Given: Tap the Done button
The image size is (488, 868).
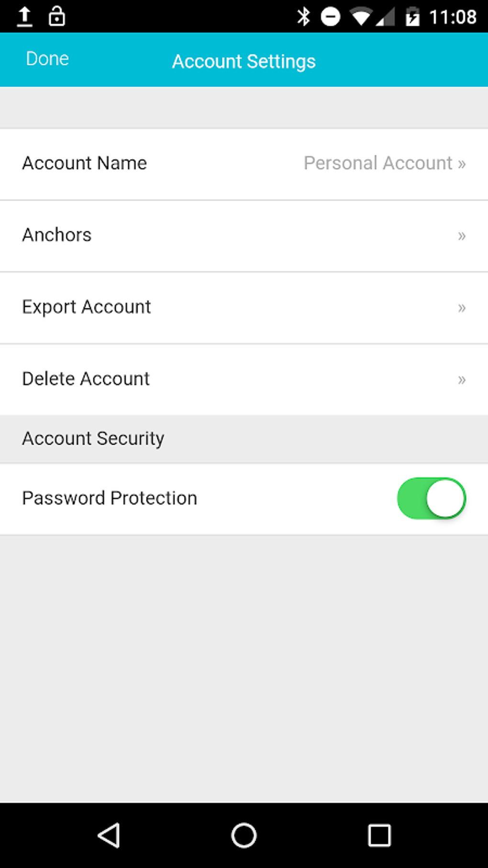Looking at the screenshot, I should pos(47,59).
